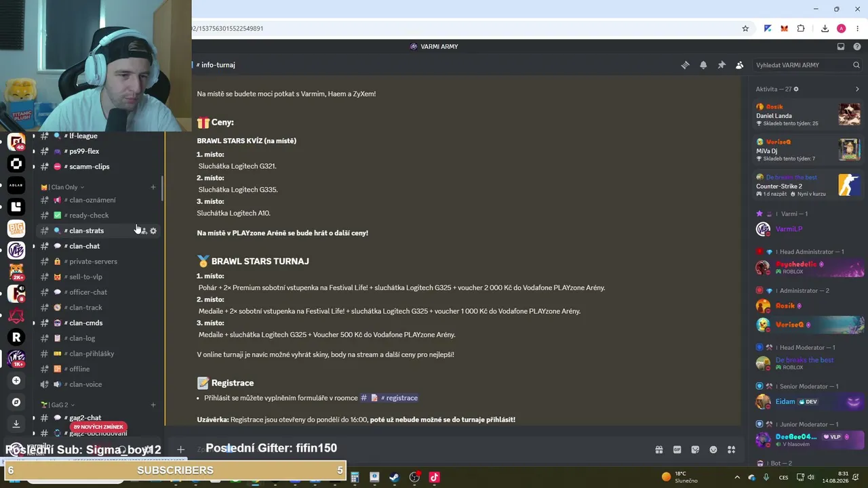The height and width of the screenshot is (488, 868).
Task: Launch Steam from the taskbar
Action: (394, 477)
